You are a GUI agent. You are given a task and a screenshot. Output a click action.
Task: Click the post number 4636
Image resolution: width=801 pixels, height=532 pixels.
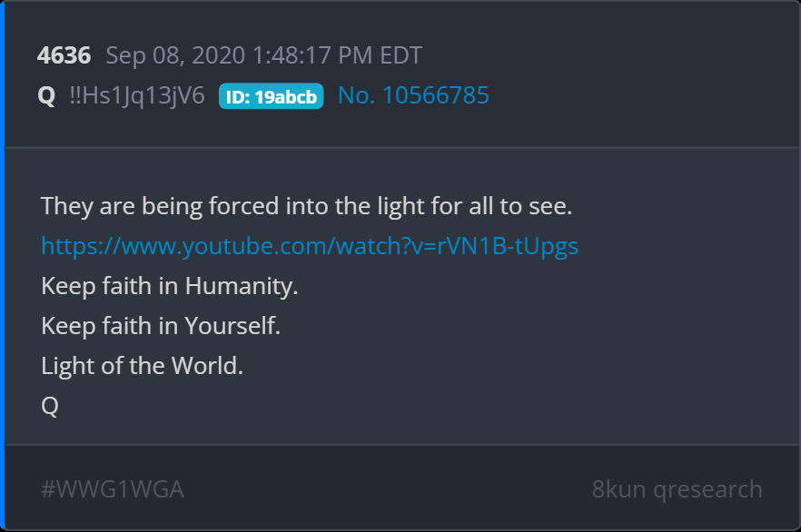64,55
